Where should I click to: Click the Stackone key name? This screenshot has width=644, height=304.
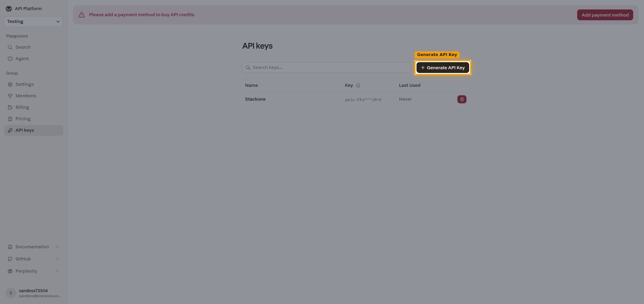click(255, 99)
